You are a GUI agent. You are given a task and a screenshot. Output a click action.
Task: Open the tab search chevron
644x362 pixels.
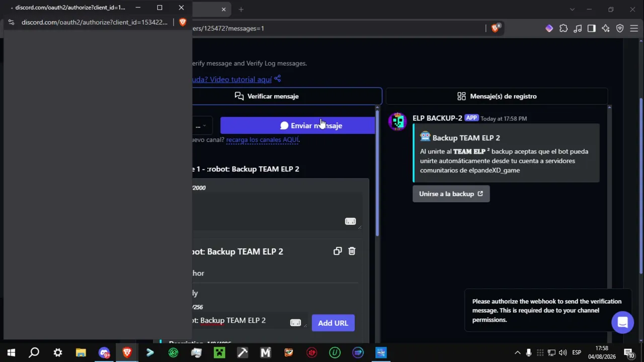pos(572,10)
